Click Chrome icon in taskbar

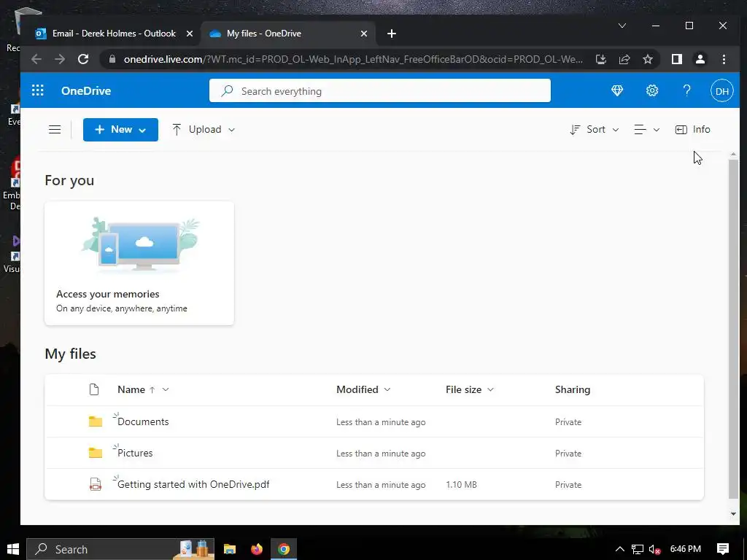tap(284, 549)
